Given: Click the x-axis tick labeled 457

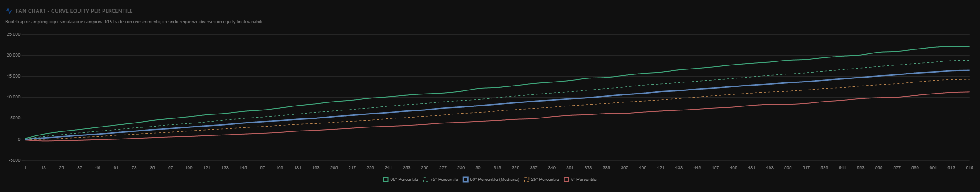Looking at the screenshot, I should [x=715, y=168].
